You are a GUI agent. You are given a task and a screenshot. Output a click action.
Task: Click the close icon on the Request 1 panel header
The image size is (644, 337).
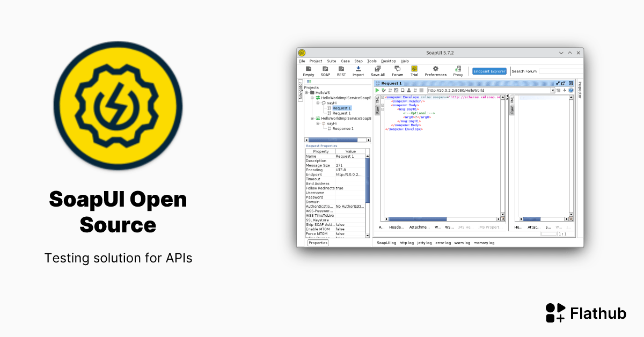click(x=570, y=83)
